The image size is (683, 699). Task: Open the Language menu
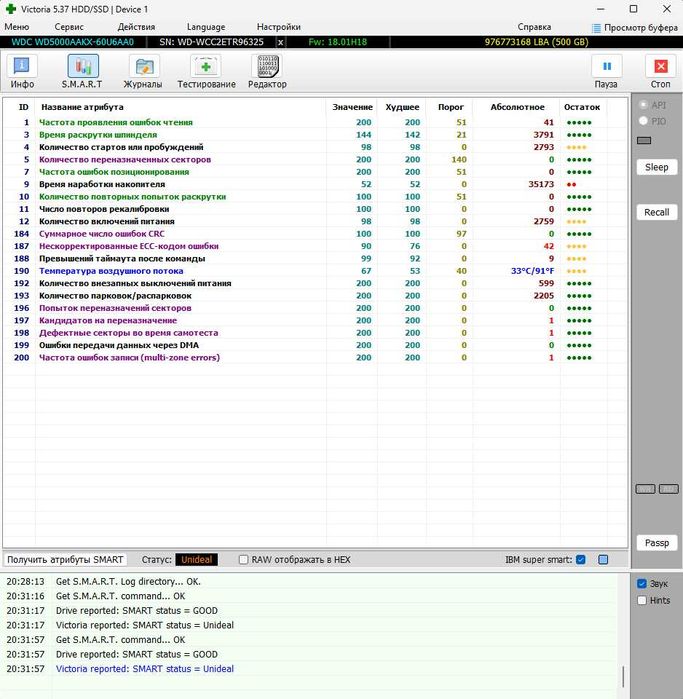(206, 27)
